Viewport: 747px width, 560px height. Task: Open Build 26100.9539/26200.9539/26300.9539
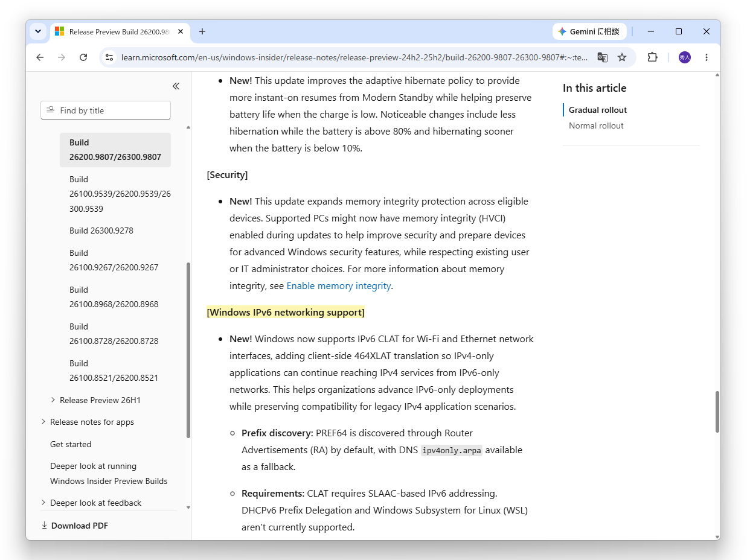point(120,194)
